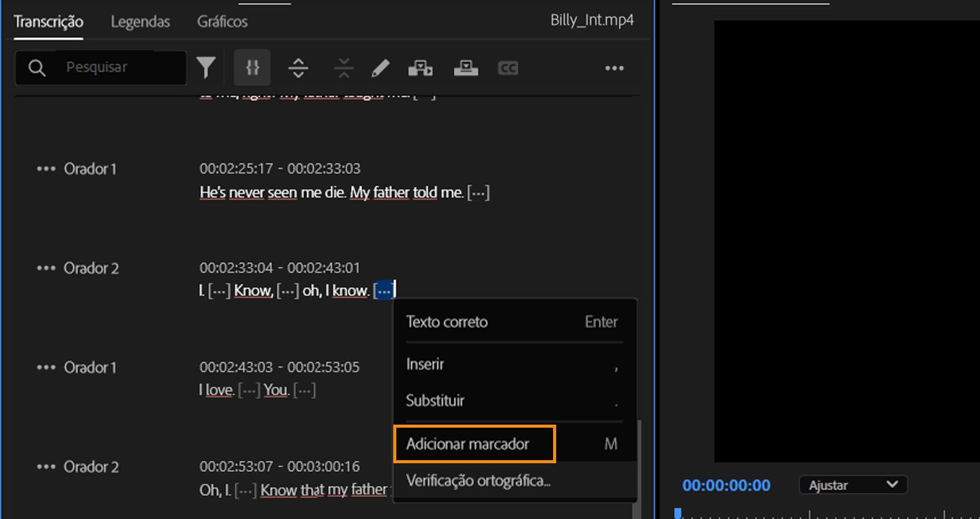Open options dots for Orador 1 at 00:02:43:03

(x=46, y=367)
